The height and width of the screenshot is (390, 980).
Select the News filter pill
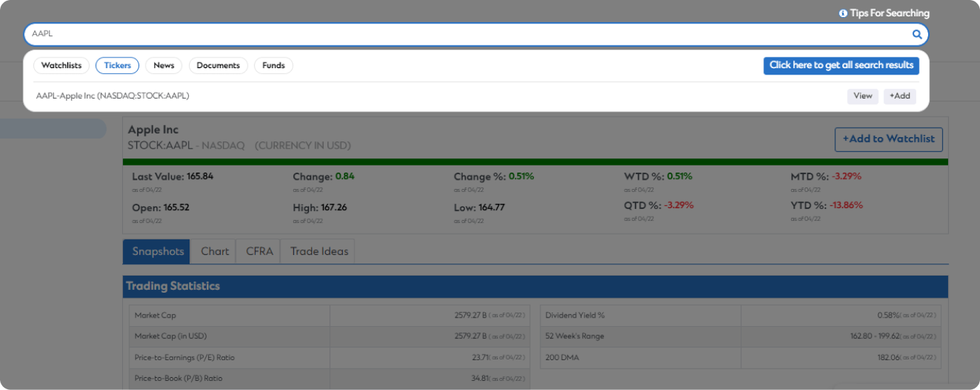[163, 65]
